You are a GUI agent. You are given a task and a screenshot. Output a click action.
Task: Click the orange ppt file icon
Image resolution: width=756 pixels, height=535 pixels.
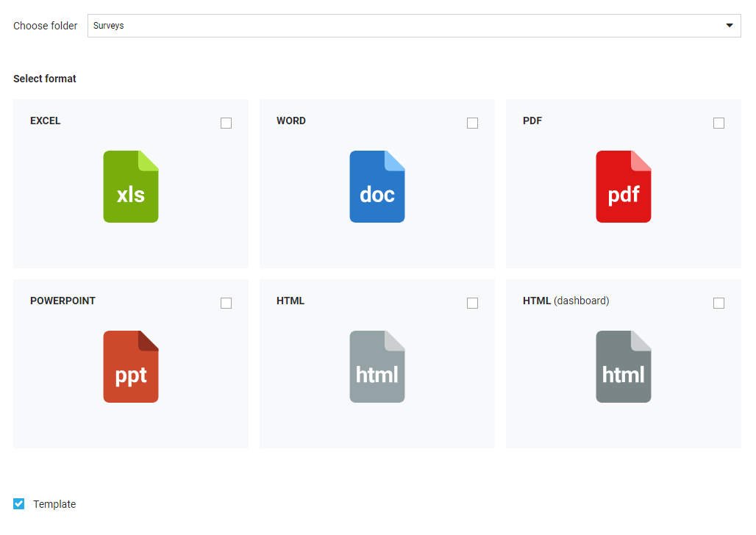coord(131,366)
